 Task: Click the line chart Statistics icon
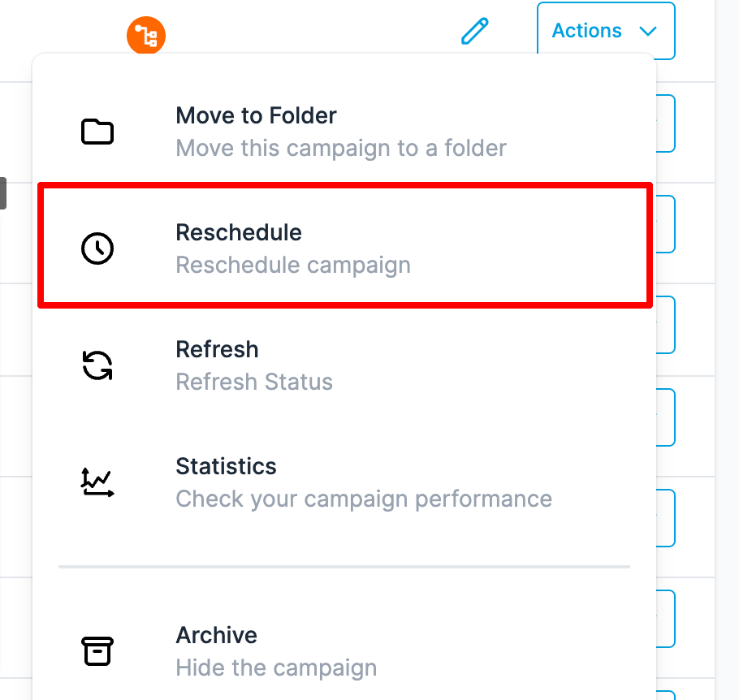coord(97,482)
